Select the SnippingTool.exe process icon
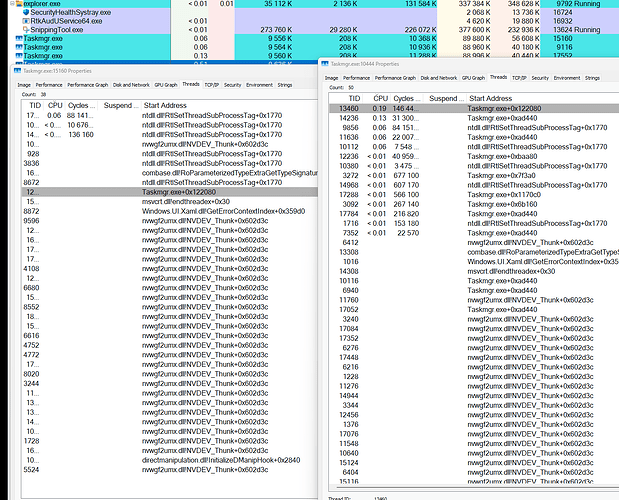Screen dimensions: 619x500 tap(24, 29)
